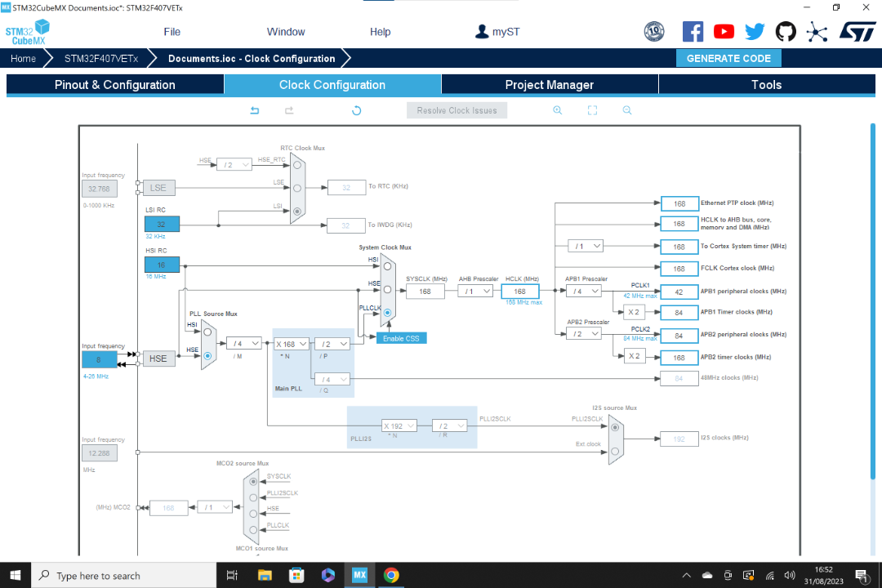Click the ST community network icon
Image resolution: width=882 pixels, height=588 pixels.
point(817,32)
